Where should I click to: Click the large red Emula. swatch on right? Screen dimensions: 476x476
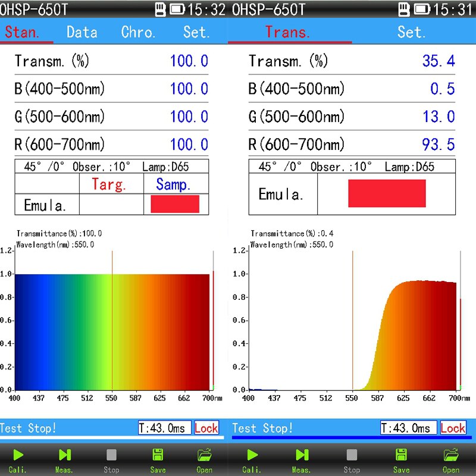[x=387, y=193]
